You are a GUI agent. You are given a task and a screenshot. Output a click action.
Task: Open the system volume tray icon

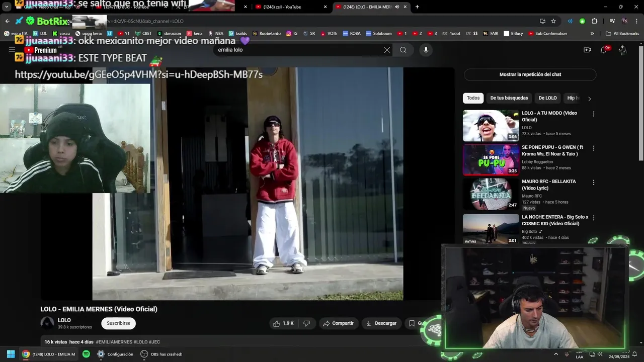tap(600, 354)
